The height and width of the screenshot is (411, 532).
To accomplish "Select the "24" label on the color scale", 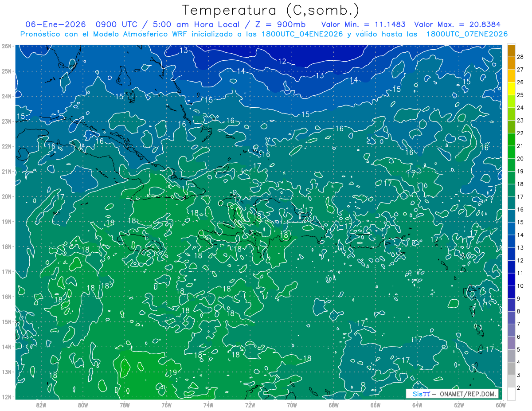I will [x=520, y=108].
